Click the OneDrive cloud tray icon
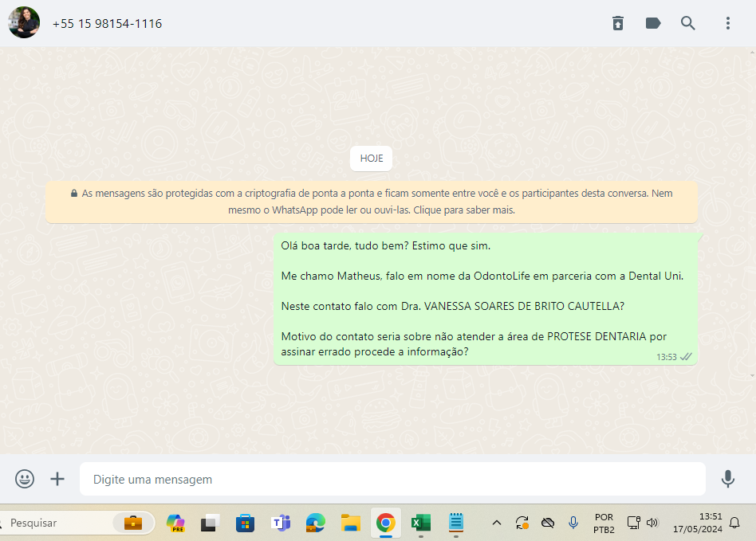756x541 pixels. tap(548, 523)
